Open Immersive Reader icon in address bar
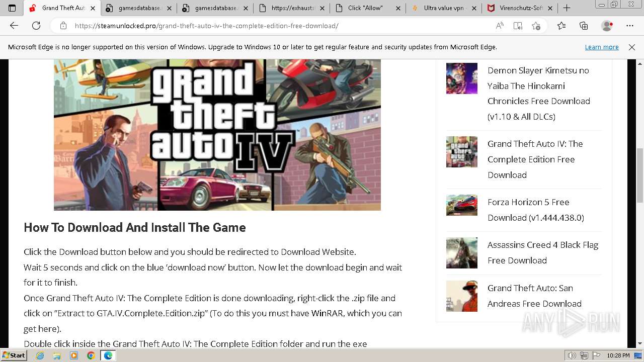The height and width of the screenshot is (362, 644). click(518, 26)
